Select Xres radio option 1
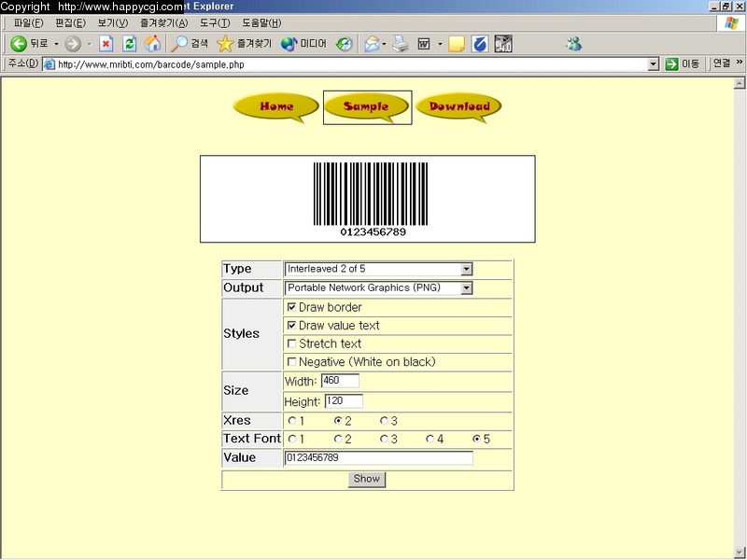Viewport: 747px width, 560px height. pyautogui.click(x=292, y=421)
